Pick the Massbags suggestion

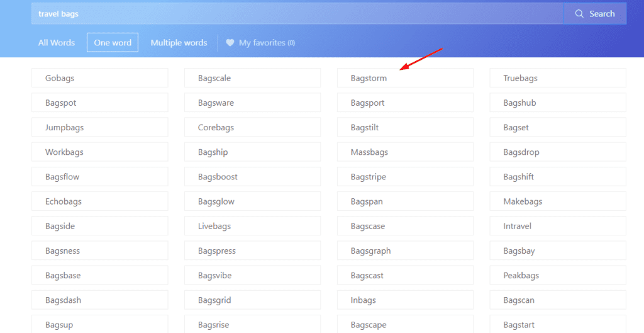[x=406, y=152]
